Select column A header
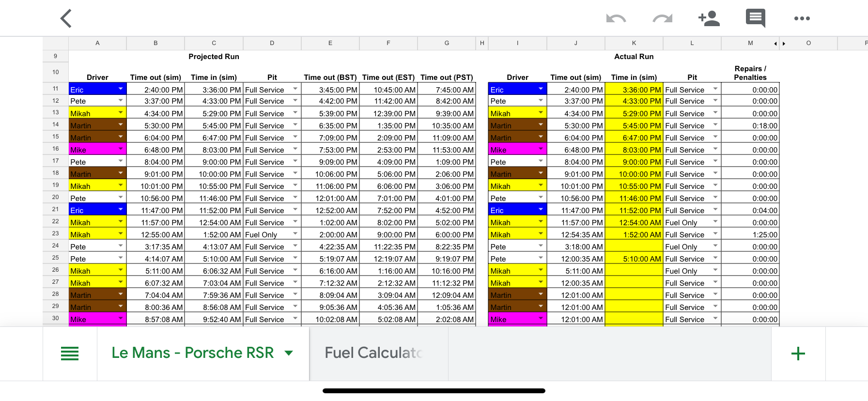The width and height of the screenshot is (868, 401). [97, 43]
